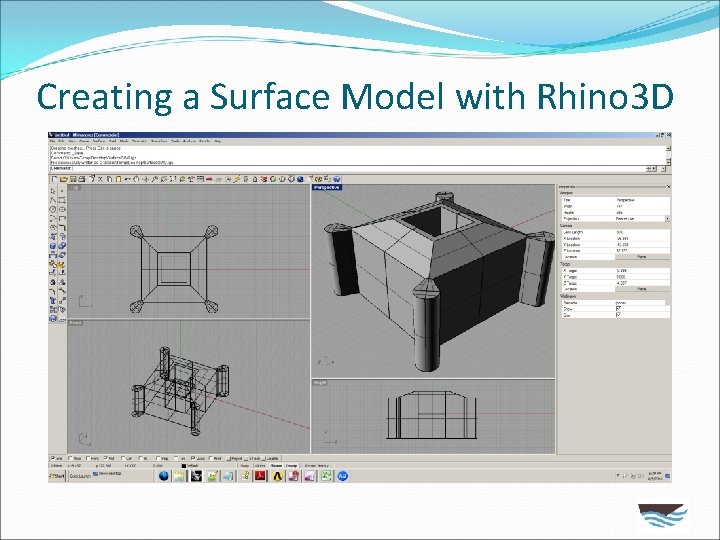Open the View menu
Viewport: 720px width, 540px height.
click(x=71, y=141)
